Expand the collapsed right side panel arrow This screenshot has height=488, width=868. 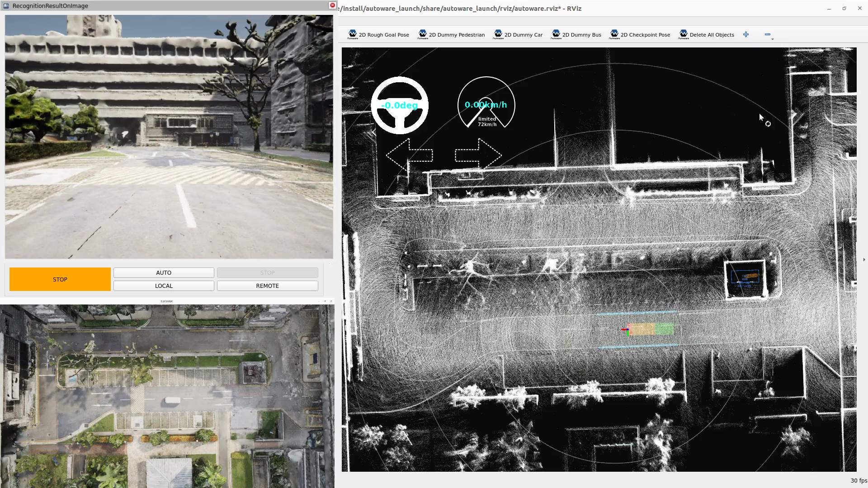[864, 259]
